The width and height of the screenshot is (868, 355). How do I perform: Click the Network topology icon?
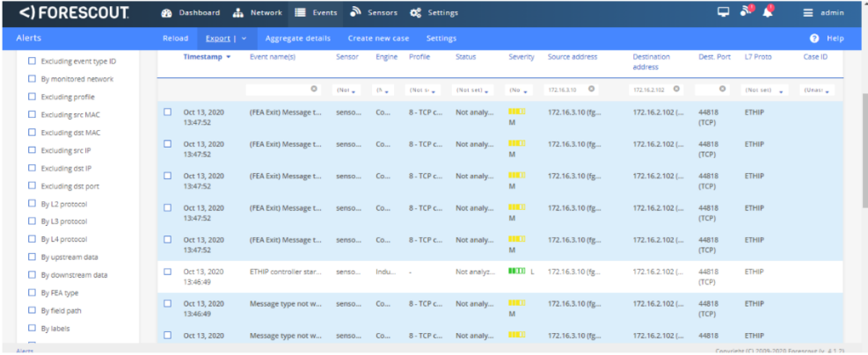point(238,12)
